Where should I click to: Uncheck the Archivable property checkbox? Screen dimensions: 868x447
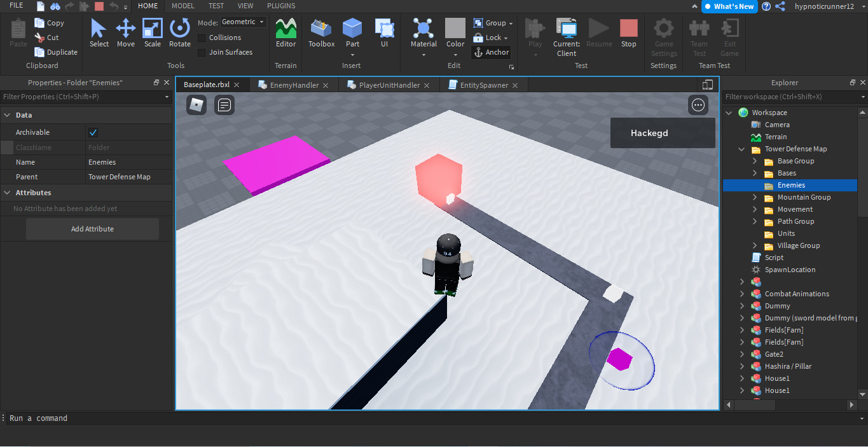[93, 132]
